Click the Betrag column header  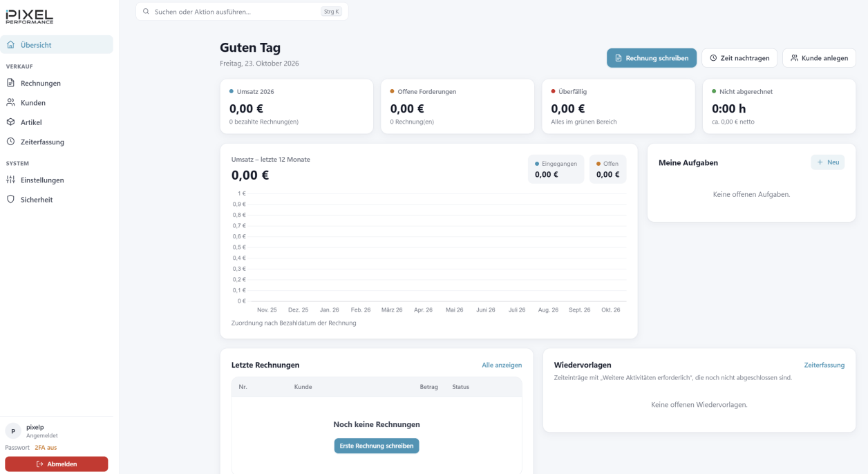pos(429,387)
